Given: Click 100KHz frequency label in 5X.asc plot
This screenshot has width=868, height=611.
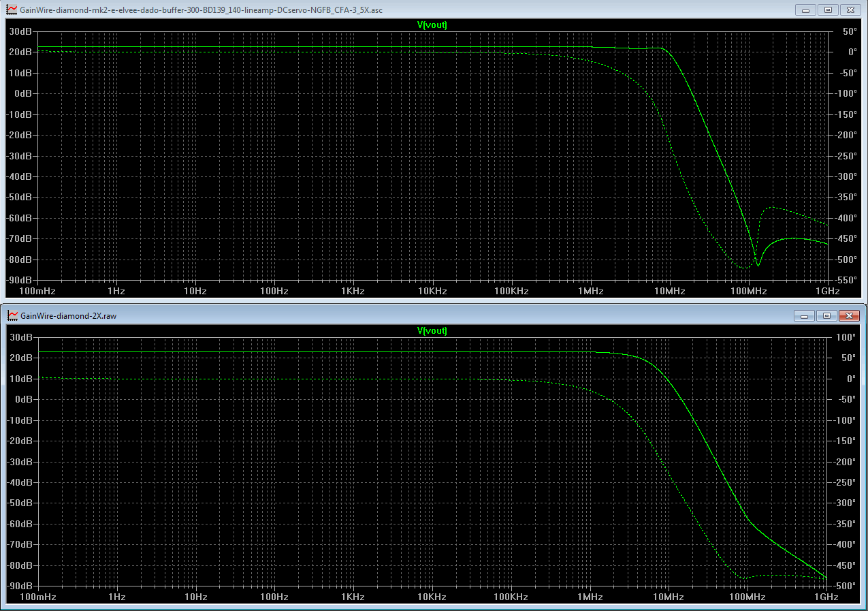Looking at the screenshot, I should (x=511, y=292).
